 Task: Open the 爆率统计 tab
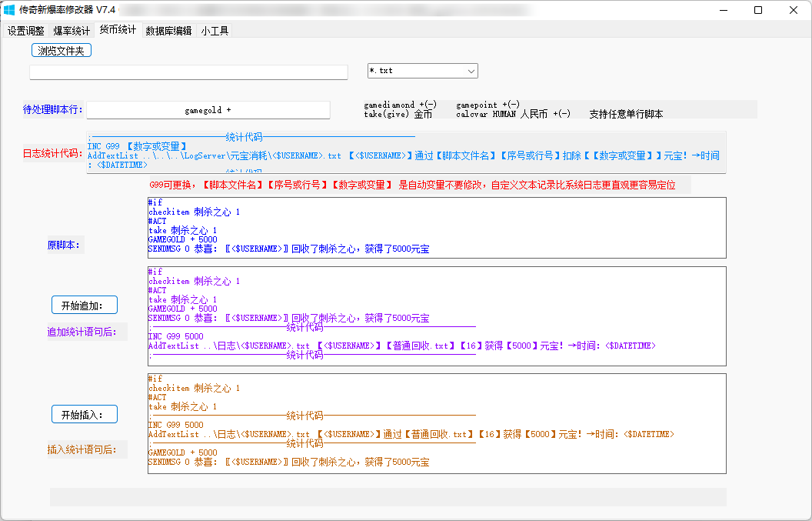72,31
